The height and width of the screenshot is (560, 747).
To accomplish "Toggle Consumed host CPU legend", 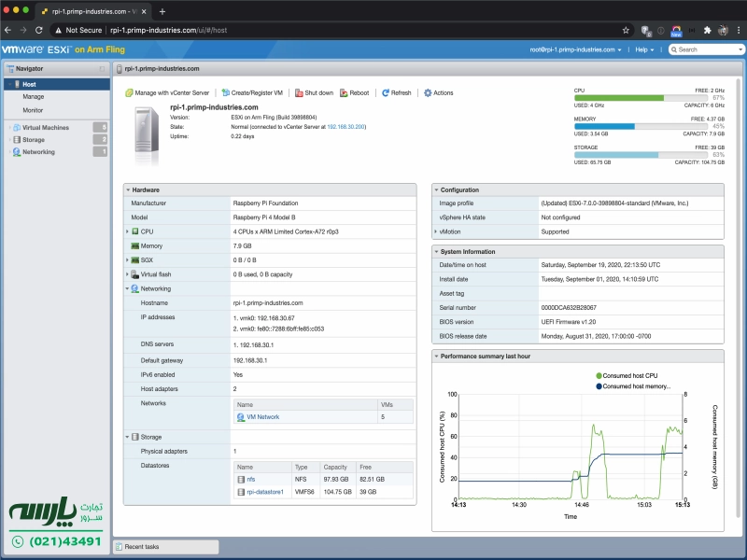I will click(x=627, y=376).
